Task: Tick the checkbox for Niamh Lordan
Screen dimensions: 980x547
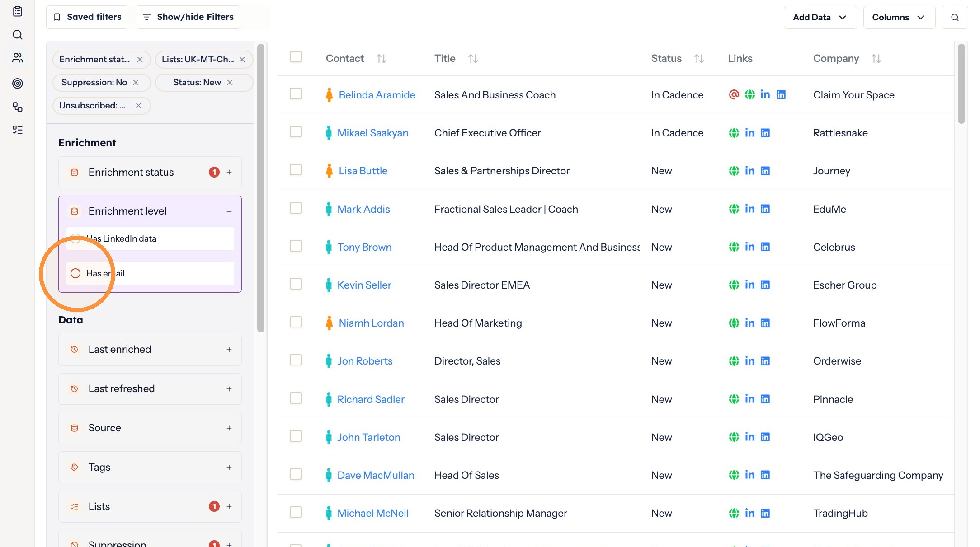Action: tap(296, 322)
